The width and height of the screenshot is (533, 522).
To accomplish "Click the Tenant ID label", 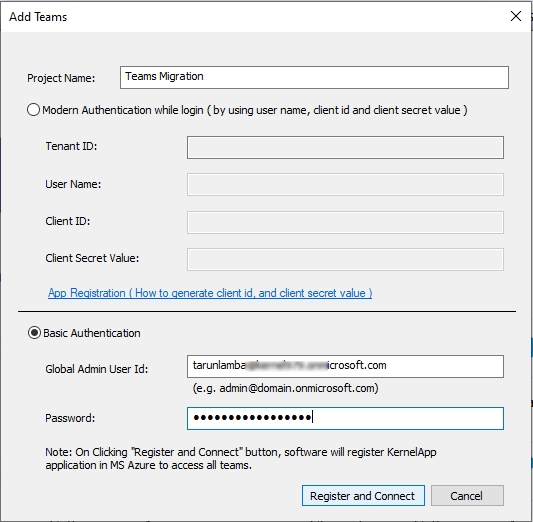I will [x=71, y=146].
